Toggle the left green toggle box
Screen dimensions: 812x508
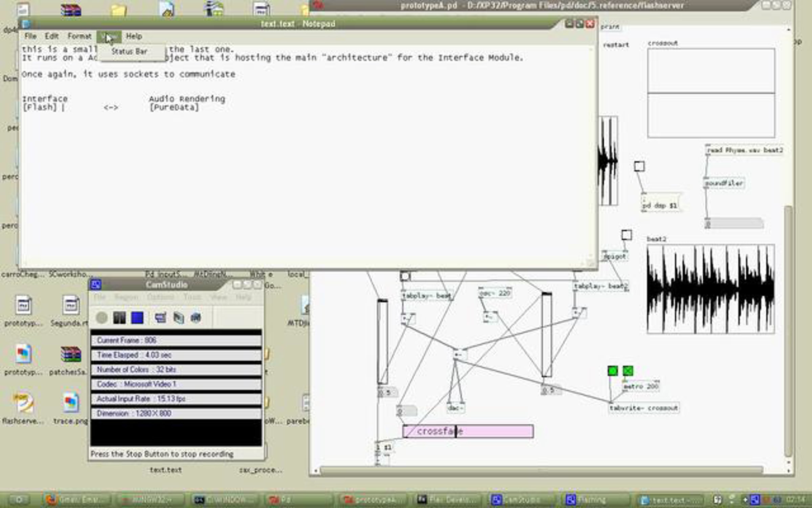[x=612, y=371]
